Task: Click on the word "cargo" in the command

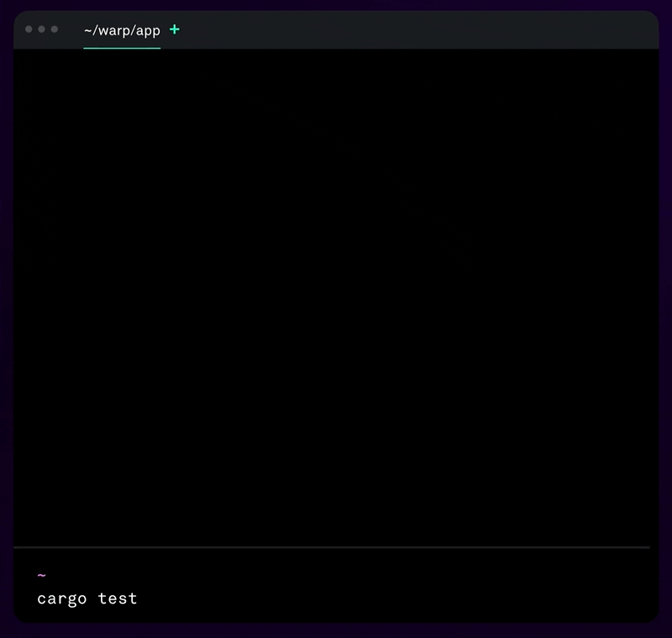Action: coord(61,599)
